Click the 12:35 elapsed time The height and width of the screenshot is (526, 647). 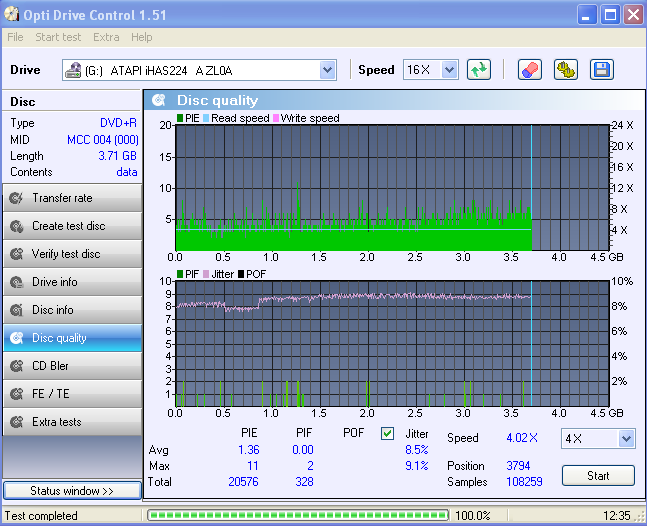click(616, 516)
